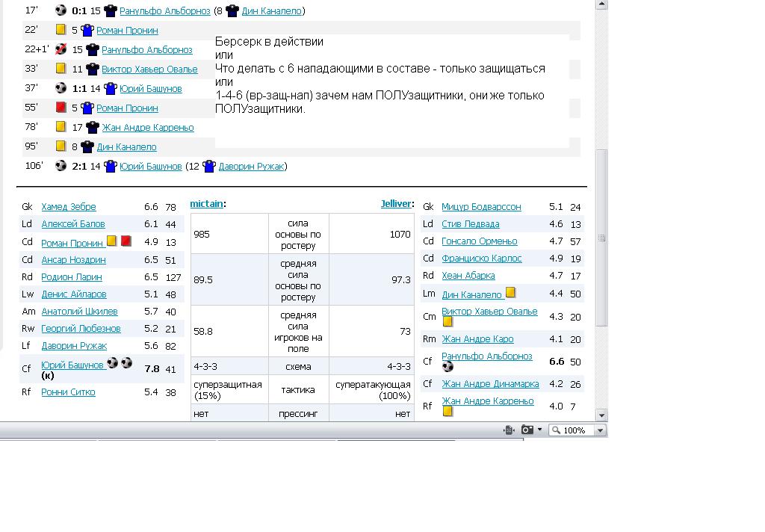Click the vertical scrollbar thumb
The width and height of the screenshot is (765, 532).
(x=601, y=238)
